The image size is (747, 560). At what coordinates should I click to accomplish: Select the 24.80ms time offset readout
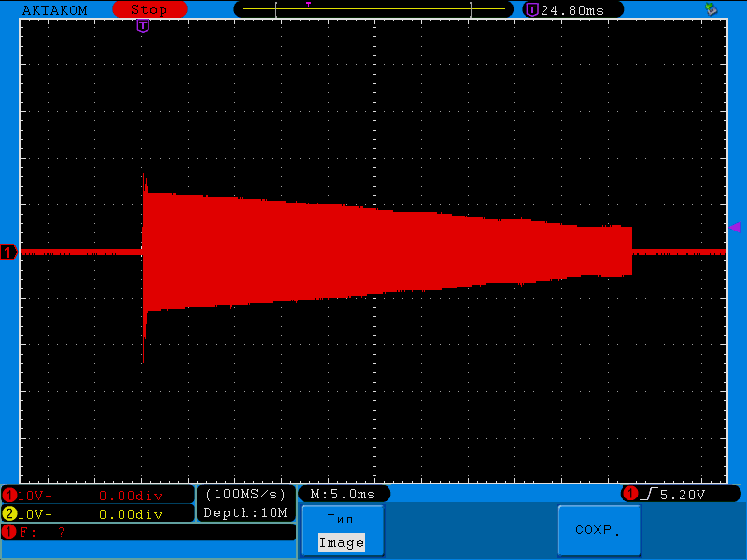coord(572,9)
